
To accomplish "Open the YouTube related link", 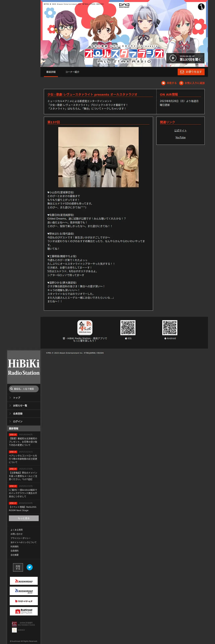I will coord(181,137).
